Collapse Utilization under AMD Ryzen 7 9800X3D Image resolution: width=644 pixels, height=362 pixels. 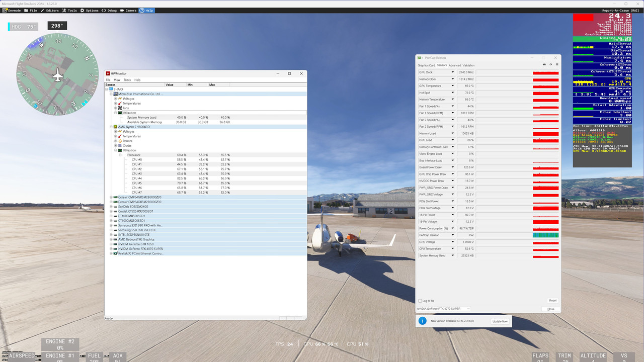pyautogui.click(x=115, y=150)
